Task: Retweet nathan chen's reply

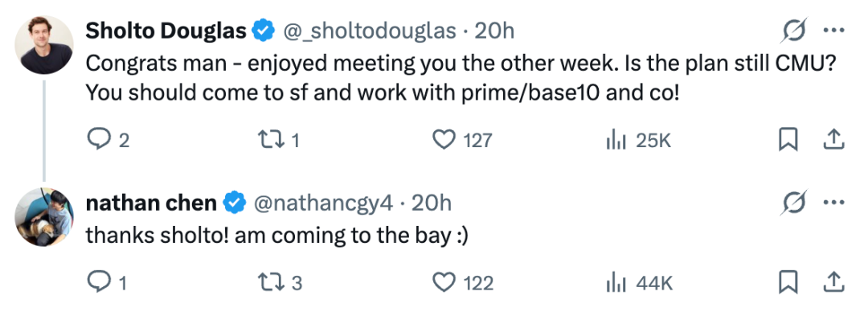Action: pyautogui.click(x=271, y=283)
